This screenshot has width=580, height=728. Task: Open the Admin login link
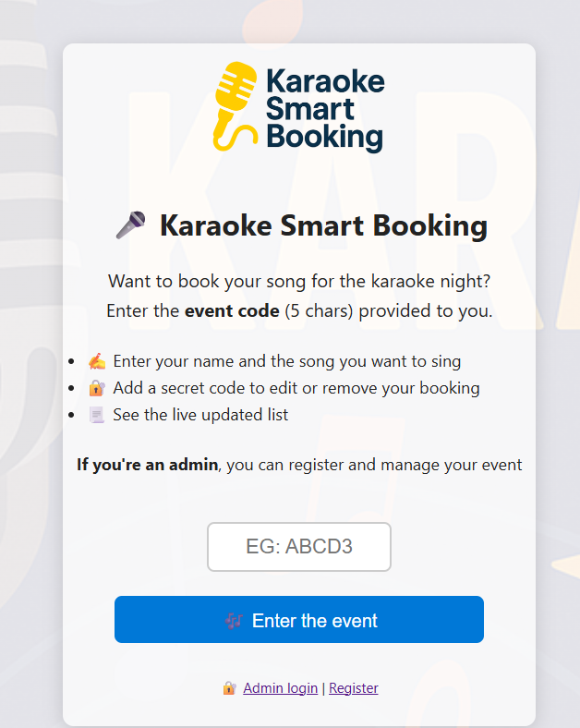click(280, 688)
